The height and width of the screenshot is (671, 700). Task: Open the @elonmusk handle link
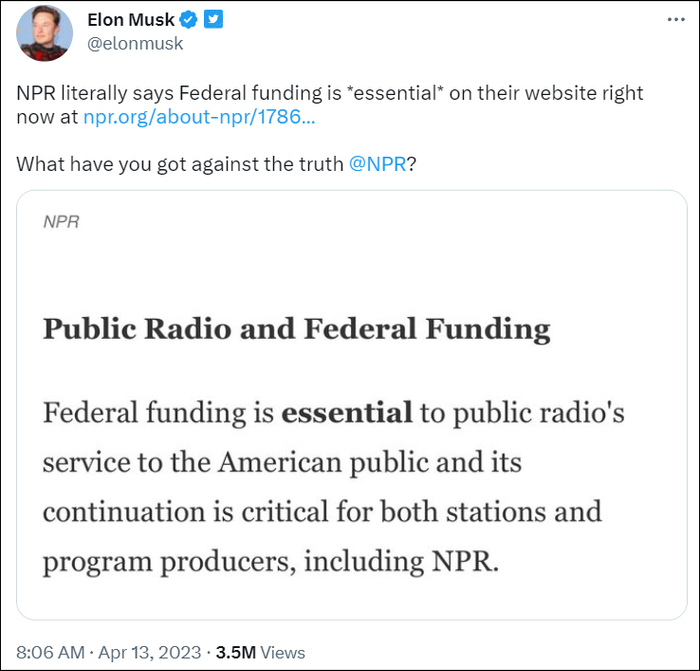pyautogui.click(x=135, y=43)
